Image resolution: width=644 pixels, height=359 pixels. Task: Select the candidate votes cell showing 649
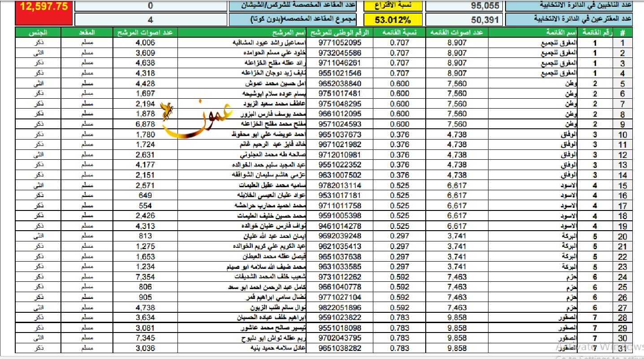pos(145,195)
